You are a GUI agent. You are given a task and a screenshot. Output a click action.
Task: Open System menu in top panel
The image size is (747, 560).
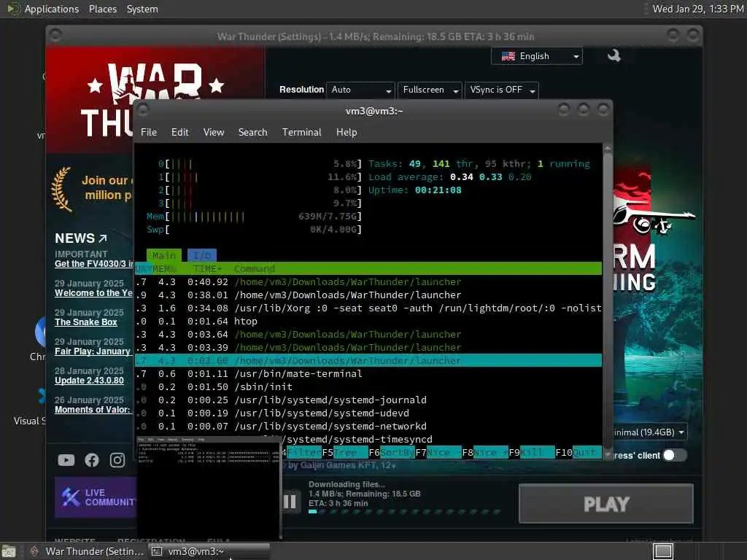[142, 9]
